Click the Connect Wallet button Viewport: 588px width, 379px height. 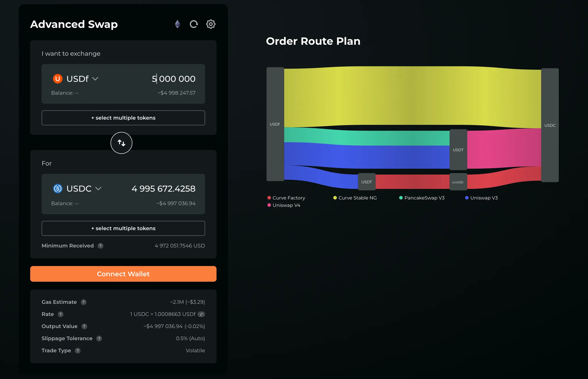click(x=123, y=274)
